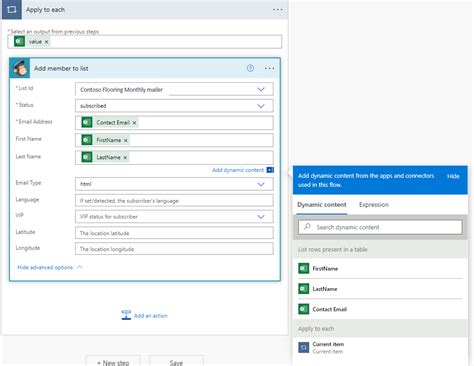Click the Longitude input field
The width and height of the screenshot is (474, 366).
pyautogui.click(x=174, y=249)
